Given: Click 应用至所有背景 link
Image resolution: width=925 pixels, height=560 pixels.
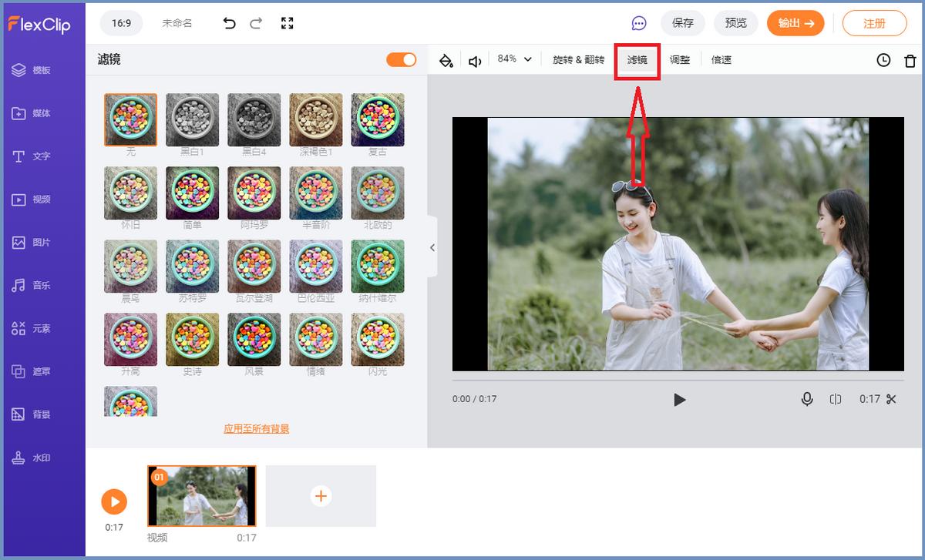Looking at the screenshot, I should pyautogui.click(x=257, y=429).
